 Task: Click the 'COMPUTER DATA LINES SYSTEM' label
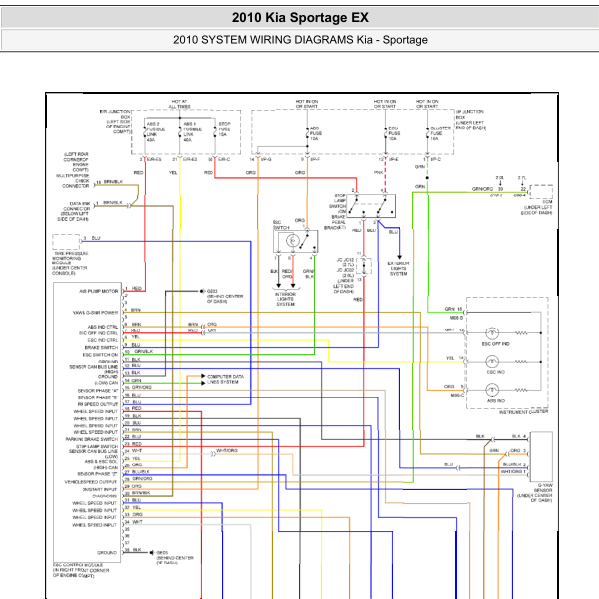coord(225,379)
